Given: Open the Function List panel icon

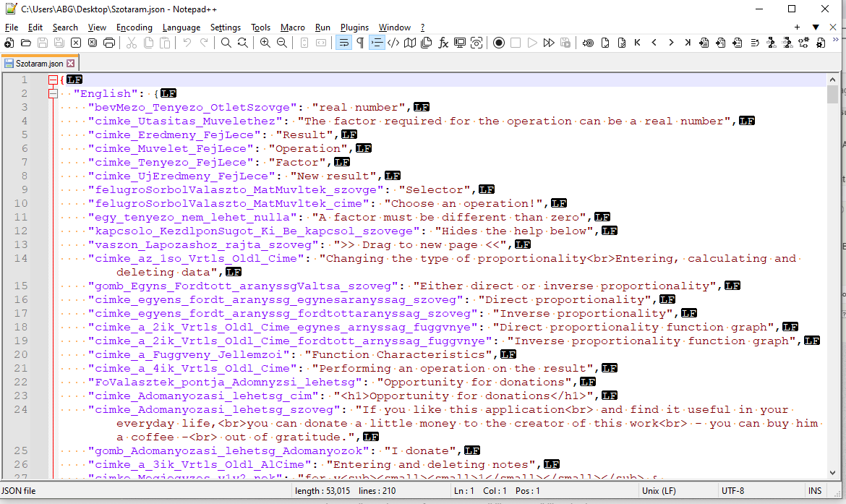Looking at the screenshot, I should pos(443,43).
